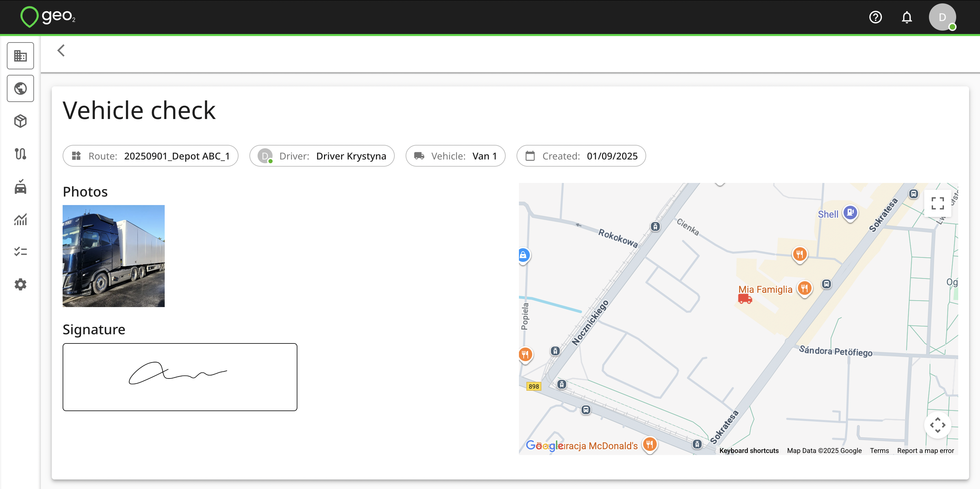Click the Map Data ©2025 Google text
Image resolution: width=980 pixels, height=489 pixels.
coord(824,451)
